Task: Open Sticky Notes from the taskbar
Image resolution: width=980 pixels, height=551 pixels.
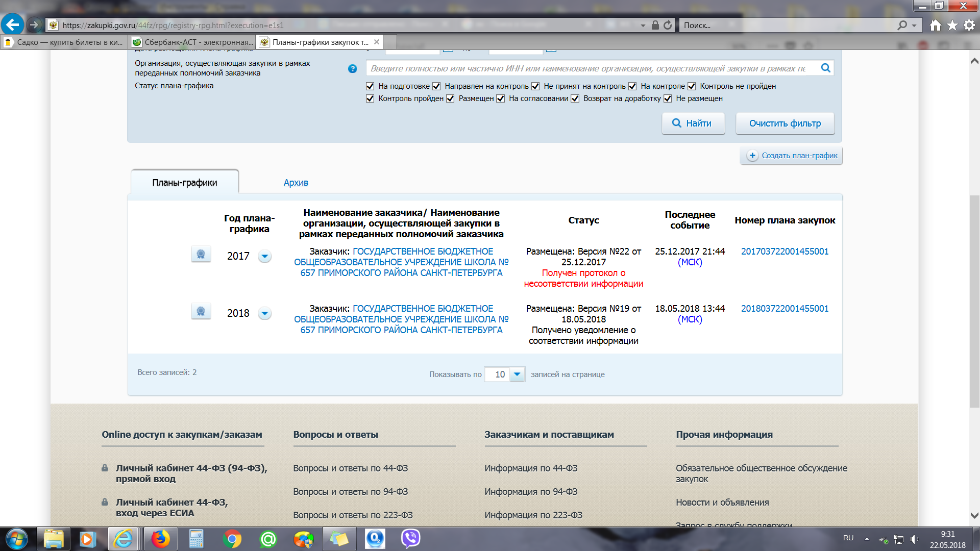Action: click(339, 539)
